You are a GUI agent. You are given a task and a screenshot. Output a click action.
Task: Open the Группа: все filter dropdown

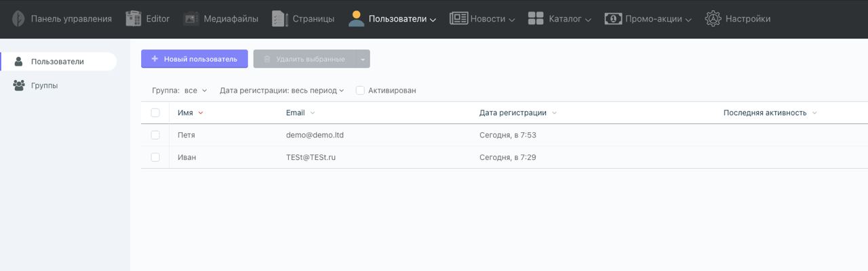tap(180, 90)
